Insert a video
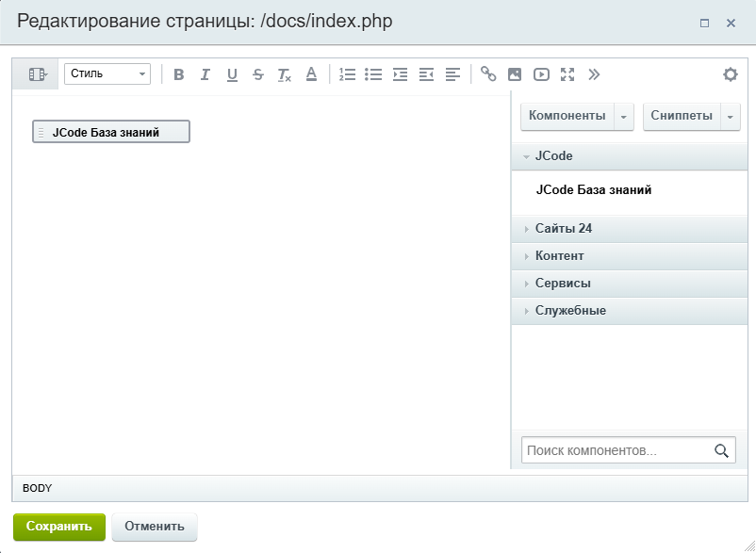 point(541,74)
